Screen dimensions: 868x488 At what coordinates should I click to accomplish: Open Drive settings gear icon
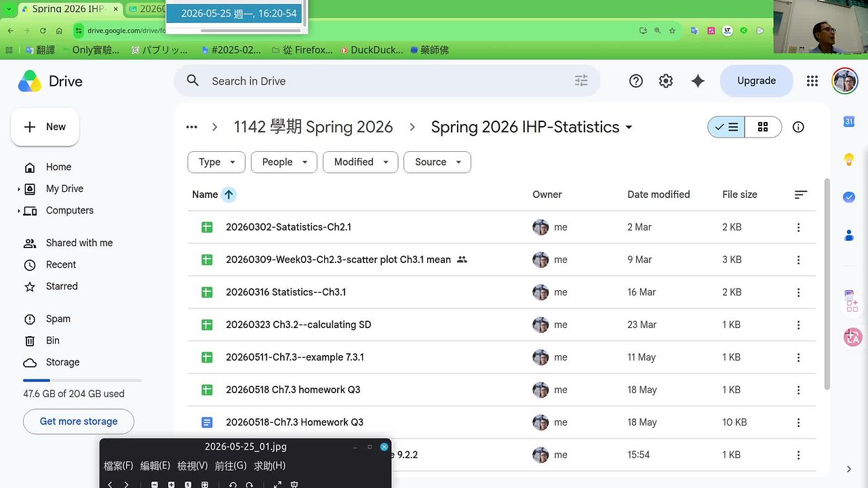666,81
